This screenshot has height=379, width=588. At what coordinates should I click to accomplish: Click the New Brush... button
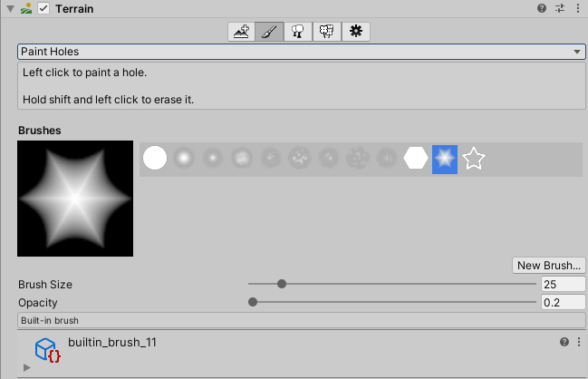[x=548, y=266]
